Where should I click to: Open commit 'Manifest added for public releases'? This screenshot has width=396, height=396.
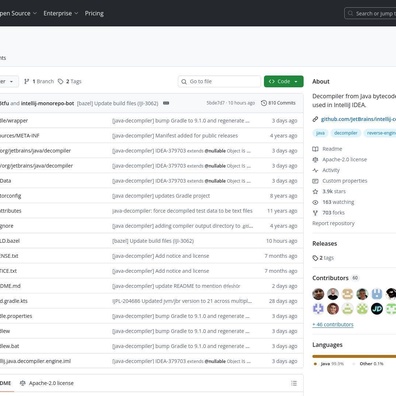(x=175, y=136)
